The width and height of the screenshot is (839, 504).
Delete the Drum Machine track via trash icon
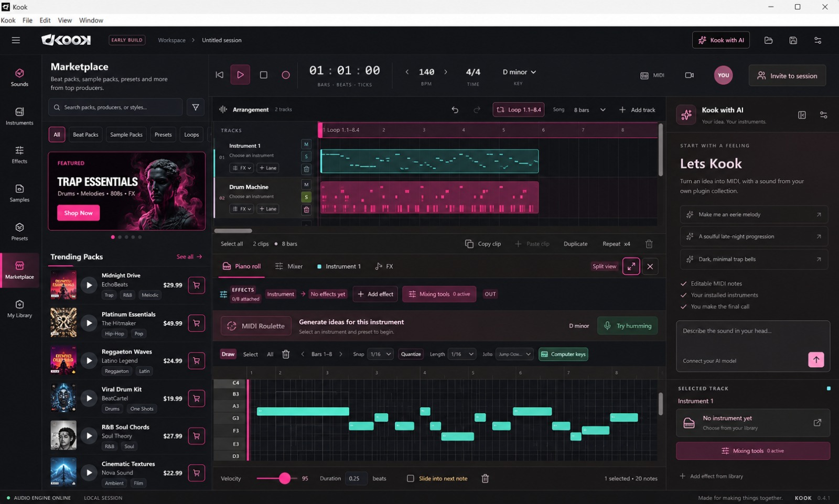(306, 210)
